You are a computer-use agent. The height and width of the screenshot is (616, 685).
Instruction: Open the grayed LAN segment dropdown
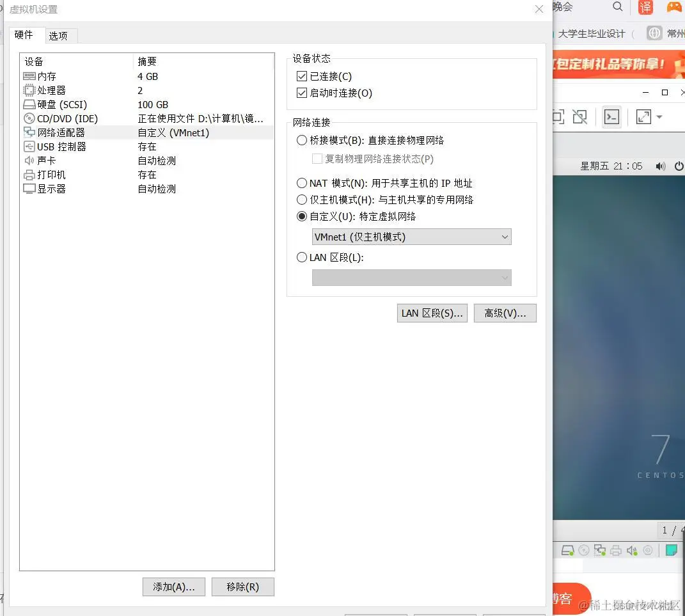[411, 278]
